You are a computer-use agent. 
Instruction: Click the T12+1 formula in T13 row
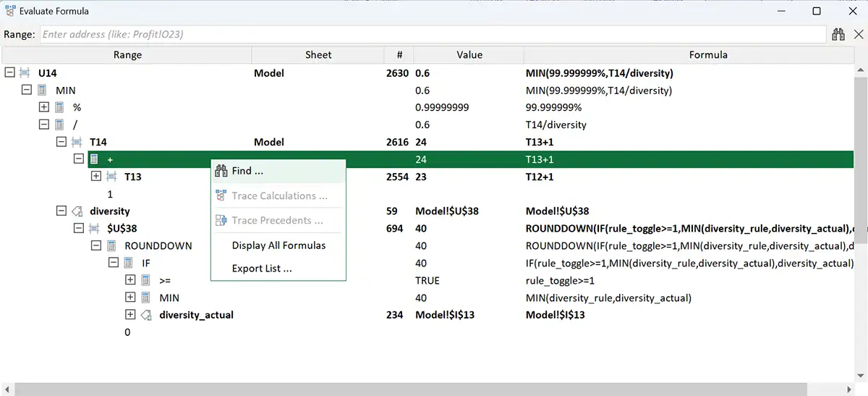coord(540,177)
